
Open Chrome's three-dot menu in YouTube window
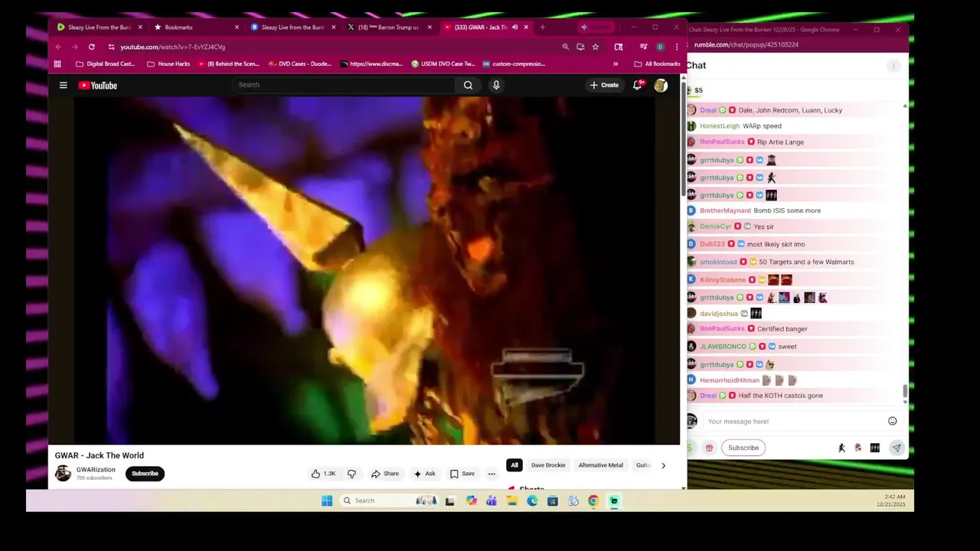(676, 47)
